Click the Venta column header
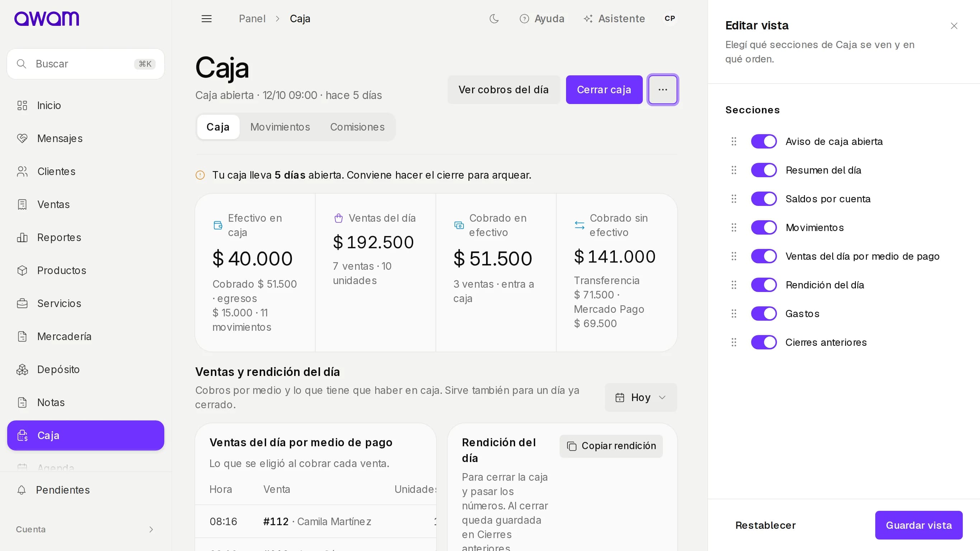The width and height of the screenshot is (980, 551). click(x=277, y=489)
